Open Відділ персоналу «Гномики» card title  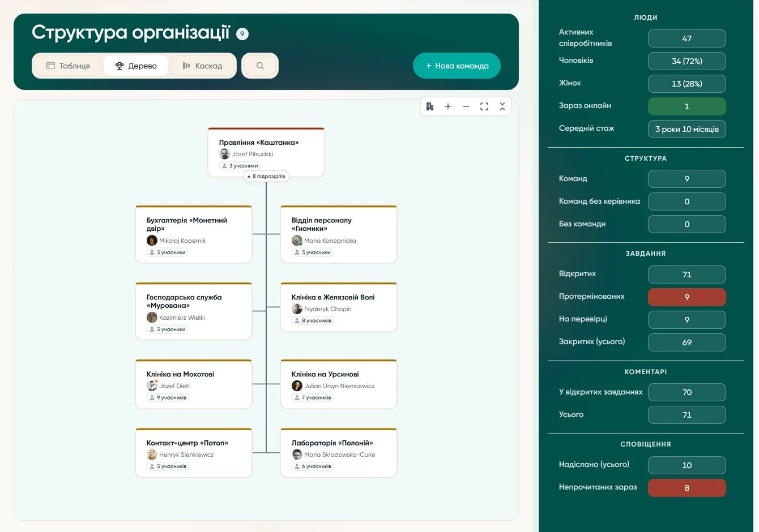(322, 224)
